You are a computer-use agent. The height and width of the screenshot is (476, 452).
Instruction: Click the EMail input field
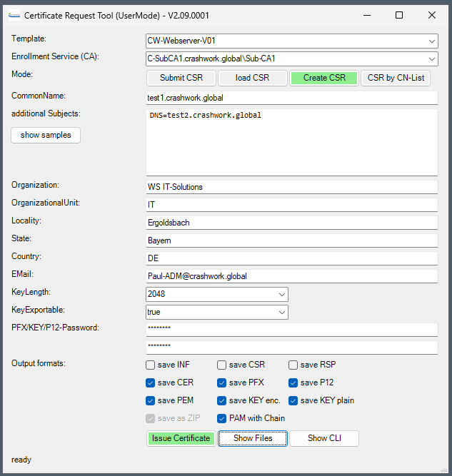pyautogui.click(x=292, y=276)
